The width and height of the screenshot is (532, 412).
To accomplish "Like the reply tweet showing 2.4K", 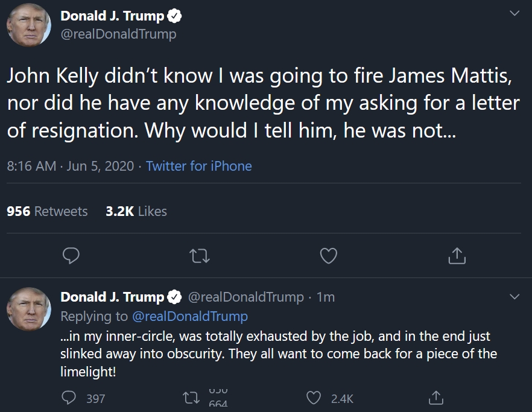I will click(314, 398).
